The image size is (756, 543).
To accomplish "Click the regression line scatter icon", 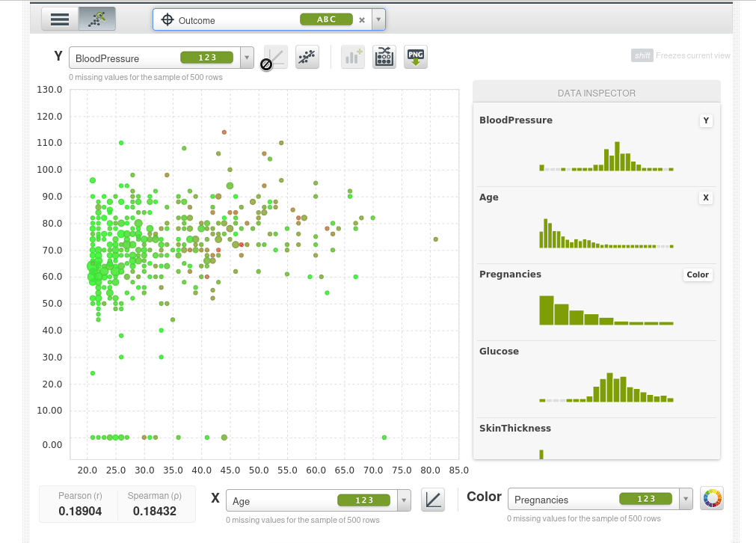I will [307, 58].
